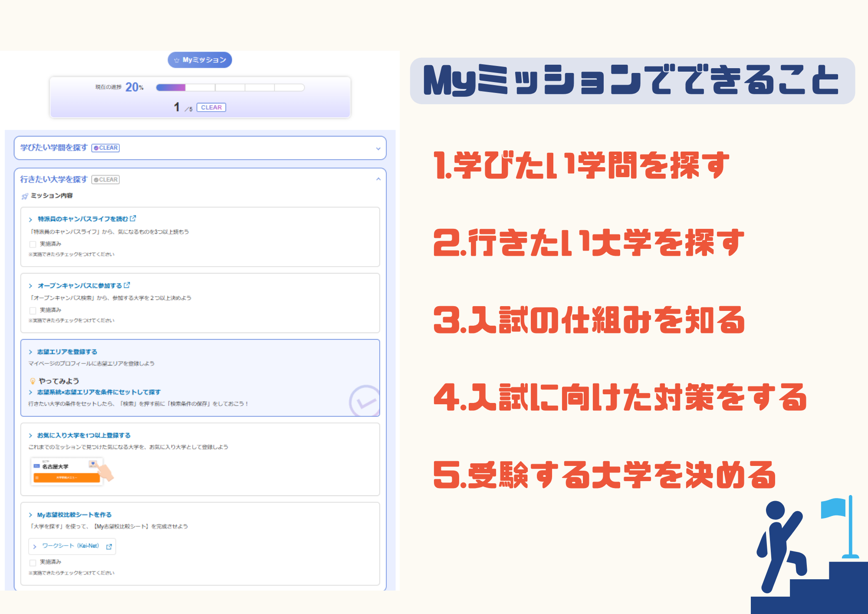Check 実施済み under オープンキャンパス mission
The height and width of the screenshot is (614, 868).
pyautogui.click(x=33, y=310)
